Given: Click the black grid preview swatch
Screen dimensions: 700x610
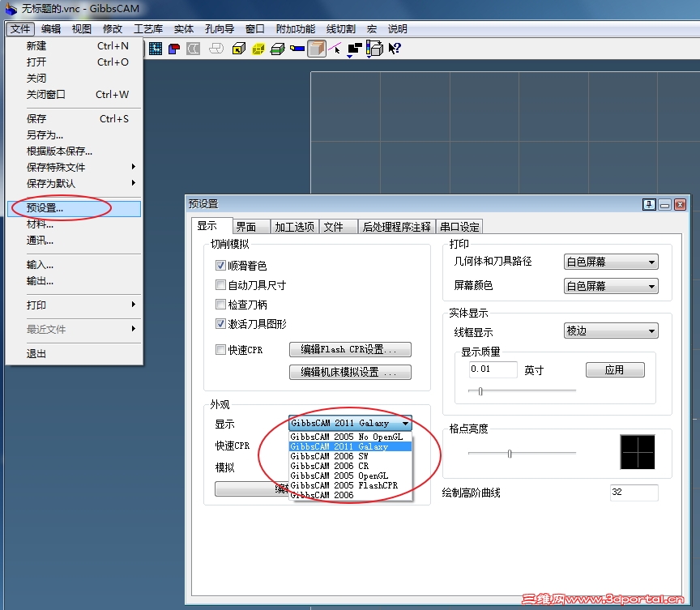Looking at the screenshot, I should [x=638, y=452].
